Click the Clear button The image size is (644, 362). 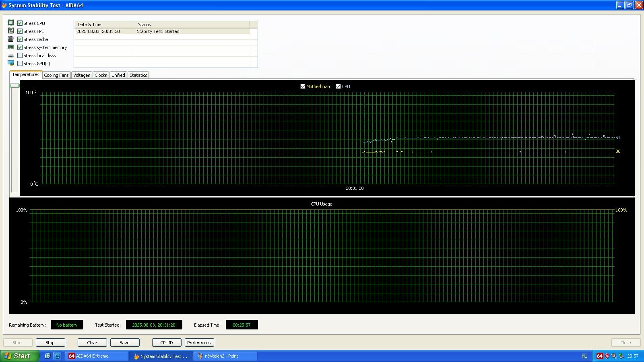(x=92, y=343)
